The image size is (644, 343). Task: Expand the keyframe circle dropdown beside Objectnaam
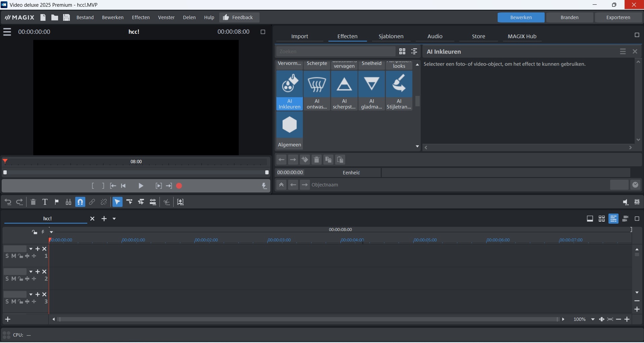pyautogui.click(x=635, y=185)
